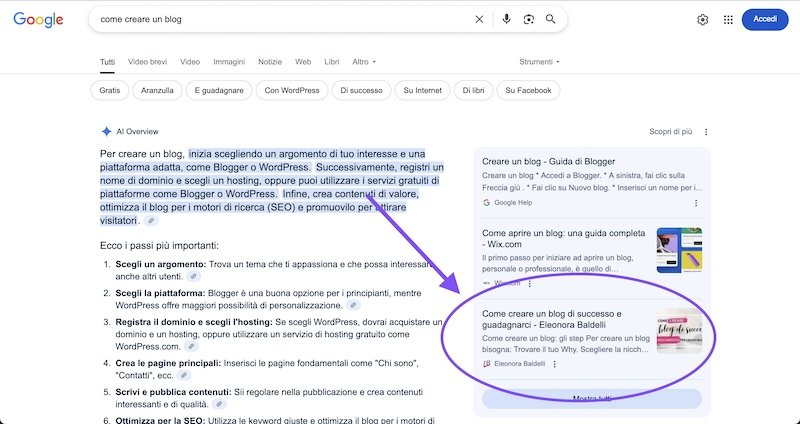This screenshot has width=800, height=424.
Task: Start voice search with microphone icon
Action: click(x=506, y=19)
